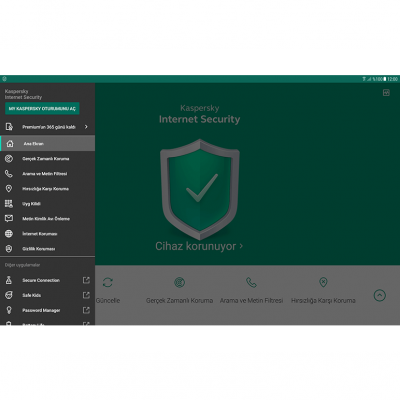Open Secure Connection external link arrow

(86, 280)
